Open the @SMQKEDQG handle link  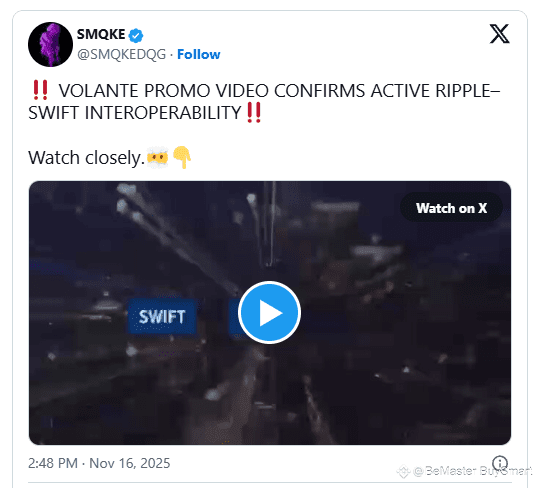coord(122,54)
